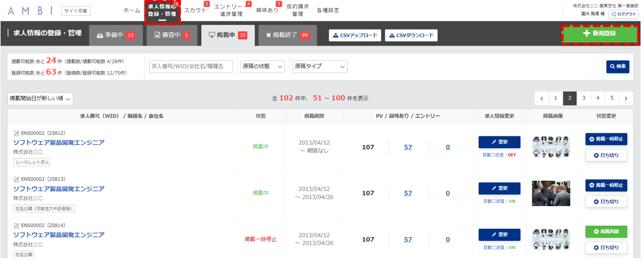This screenshot has height=261, width=644.
Task: Open the 各種設定 menu
Action: pos(328,10)
